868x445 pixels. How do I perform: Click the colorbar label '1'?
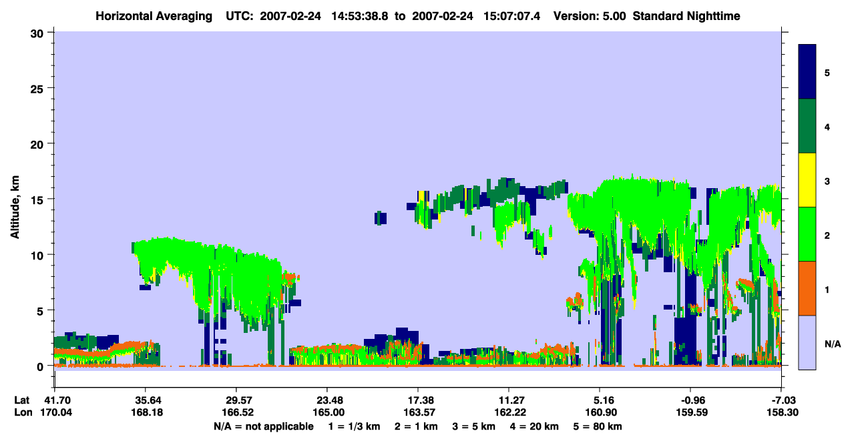[x=827, y=289]
